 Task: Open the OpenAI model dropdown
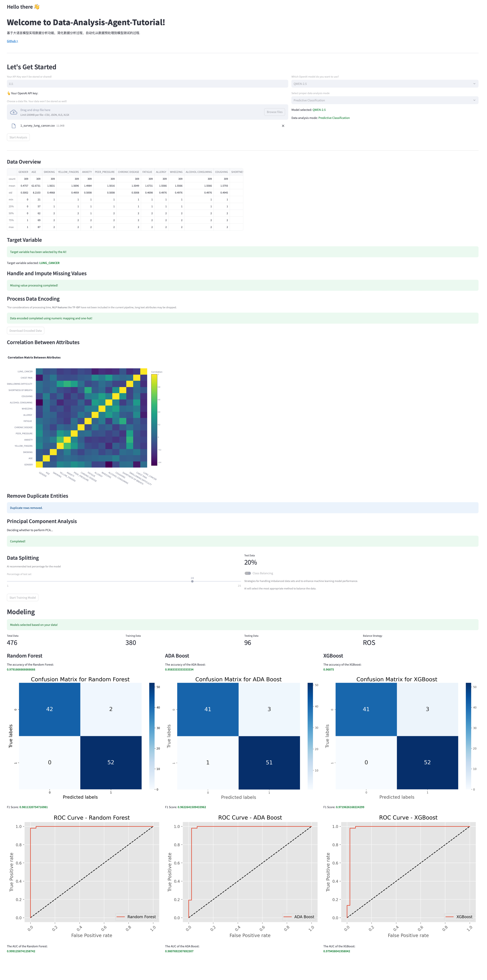coord(385,84)
